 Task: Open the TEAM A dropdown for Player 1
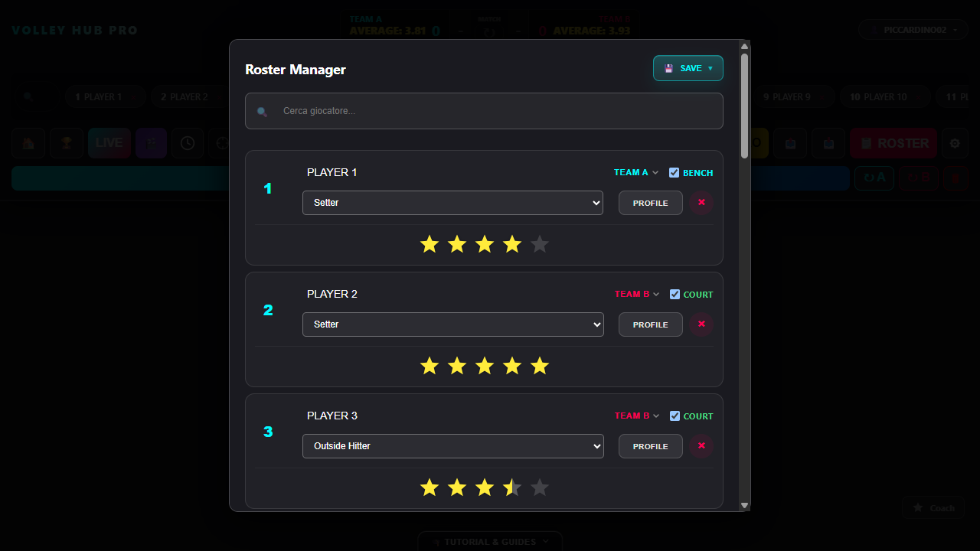(636, 173)
